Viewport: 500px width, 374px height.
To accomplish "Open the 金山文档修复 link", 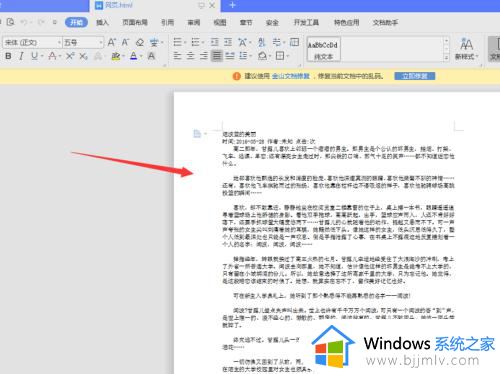I will coord(291,76).
